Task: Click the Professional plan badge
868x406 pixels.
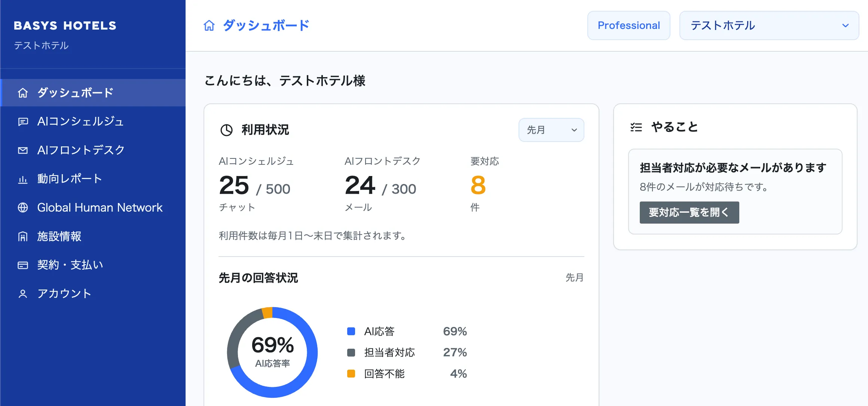Action: pyautogui.click(x=629, y=25)
